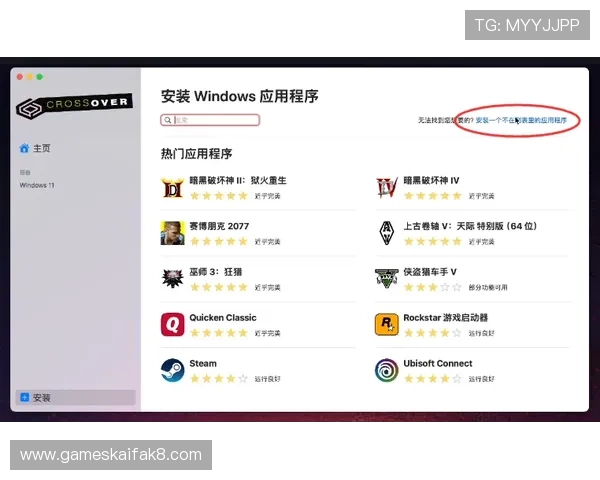Click the star rating under Steam
The image size is (600, 480).
[x=219, y=379]
